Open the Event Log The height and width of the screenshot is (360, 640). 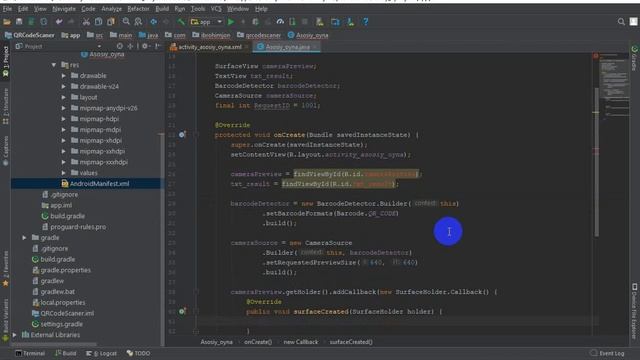click(x=607, y=353)
